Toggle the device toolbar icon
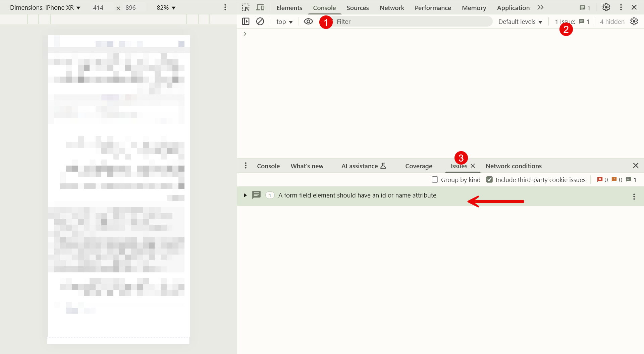This screenshot has width=644, height=354. tap(260, 7)
